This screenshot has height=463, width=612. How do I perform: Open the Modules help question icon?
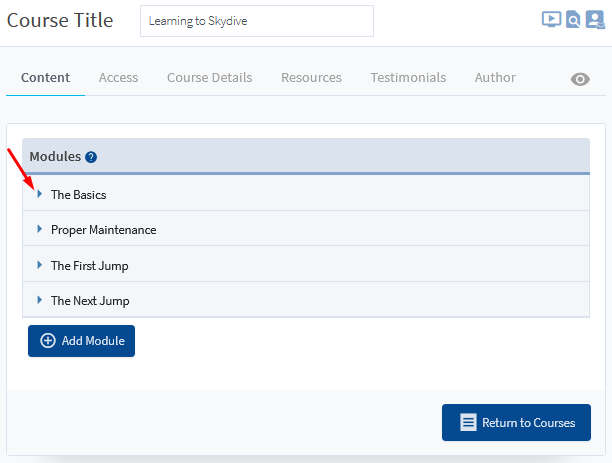tap(91, 157)
